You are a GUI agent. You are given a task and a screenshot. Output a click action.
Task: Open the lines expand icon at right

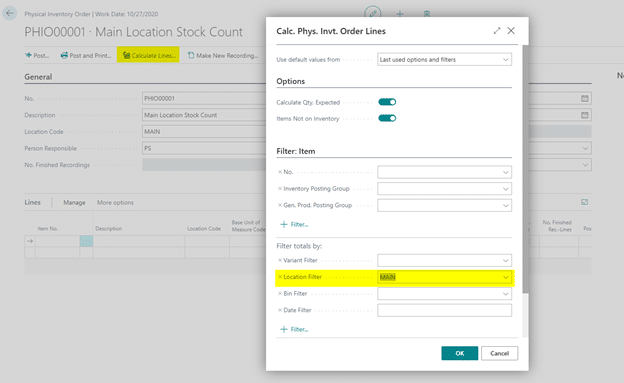click(x=584, y=202)
